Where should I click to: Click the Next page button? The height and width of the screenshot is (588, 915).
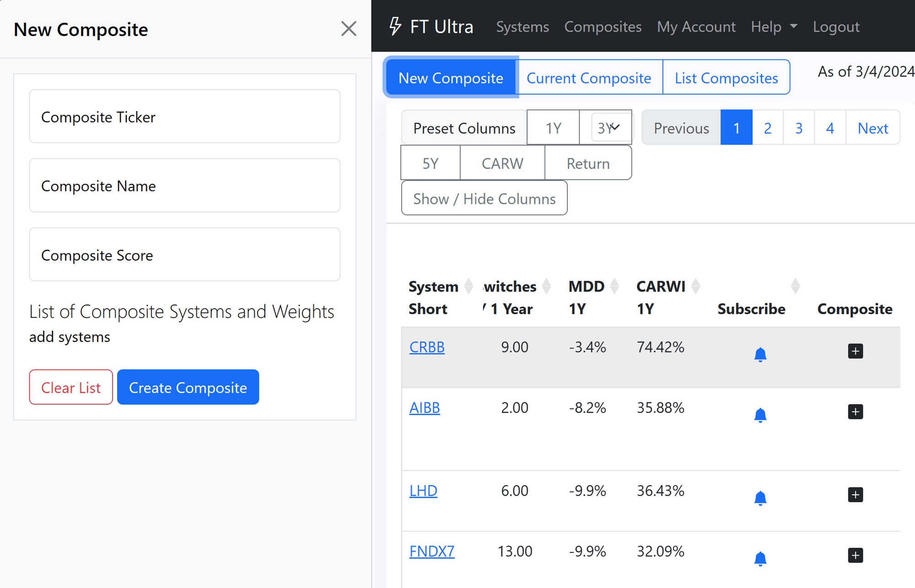(872, 128)
